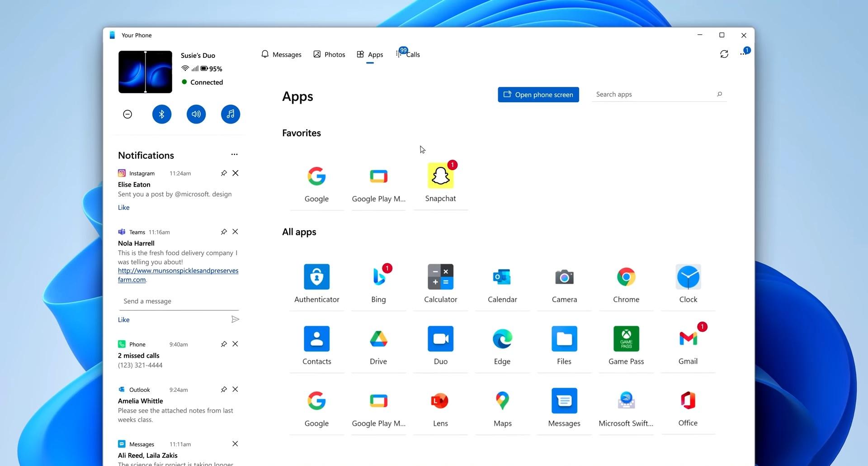Dismiss Outlook notification from Amelia Whittle

tap(235, 389)
